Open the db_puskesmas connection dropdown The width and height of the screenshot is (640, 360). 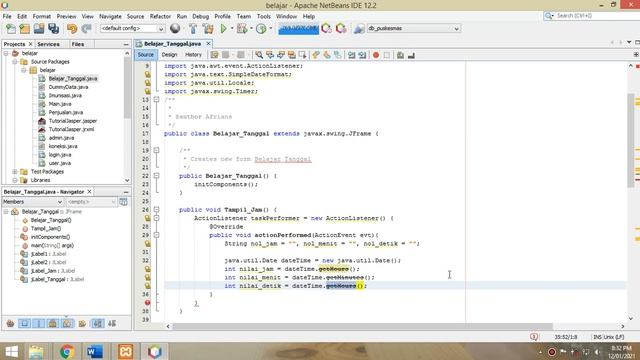click(x=413, y=28)
